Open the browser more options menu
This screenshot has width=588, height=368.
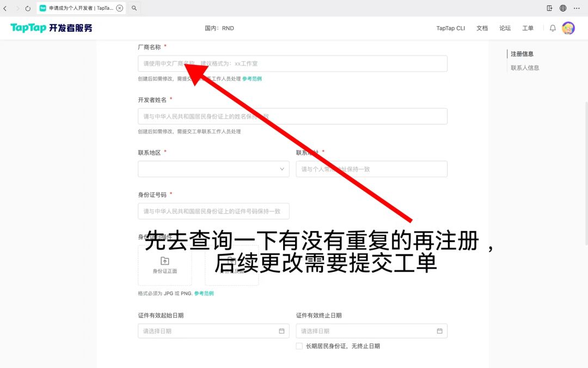click(577, 8)
